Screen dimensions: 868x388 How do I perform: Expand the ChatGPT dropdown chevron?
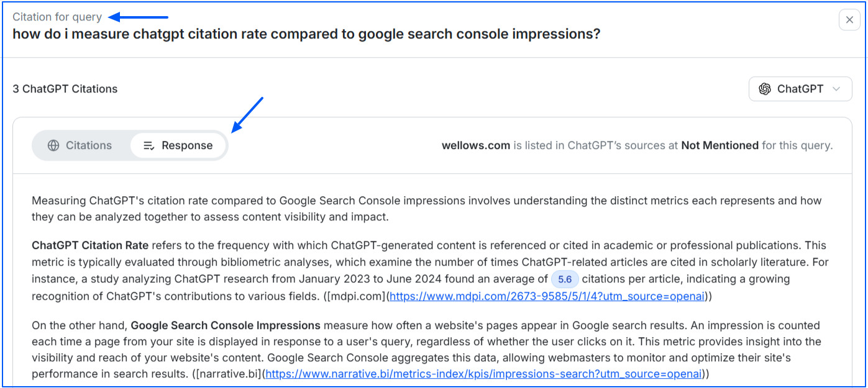836,89
